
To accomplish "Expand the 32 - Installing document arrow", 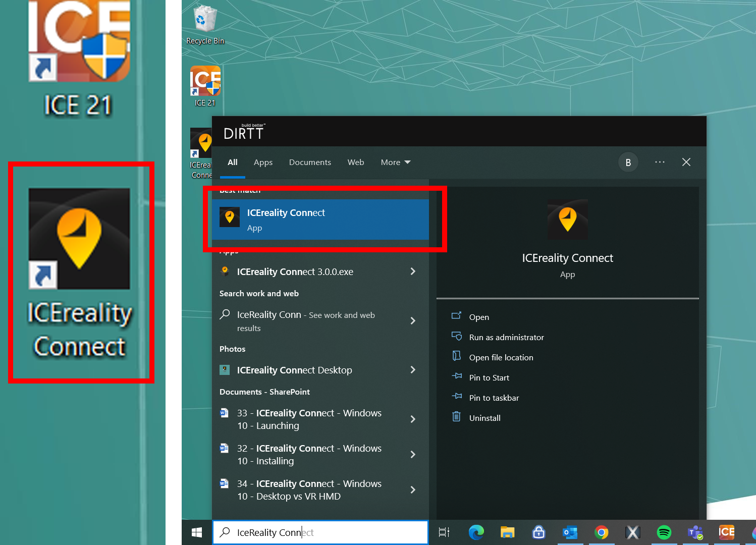I will coord(413,455).
